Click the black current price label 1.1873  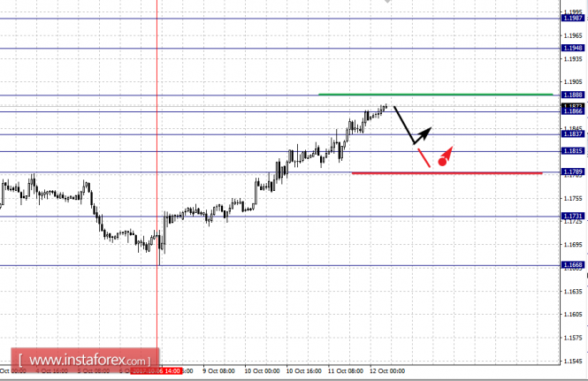(571, 105)
